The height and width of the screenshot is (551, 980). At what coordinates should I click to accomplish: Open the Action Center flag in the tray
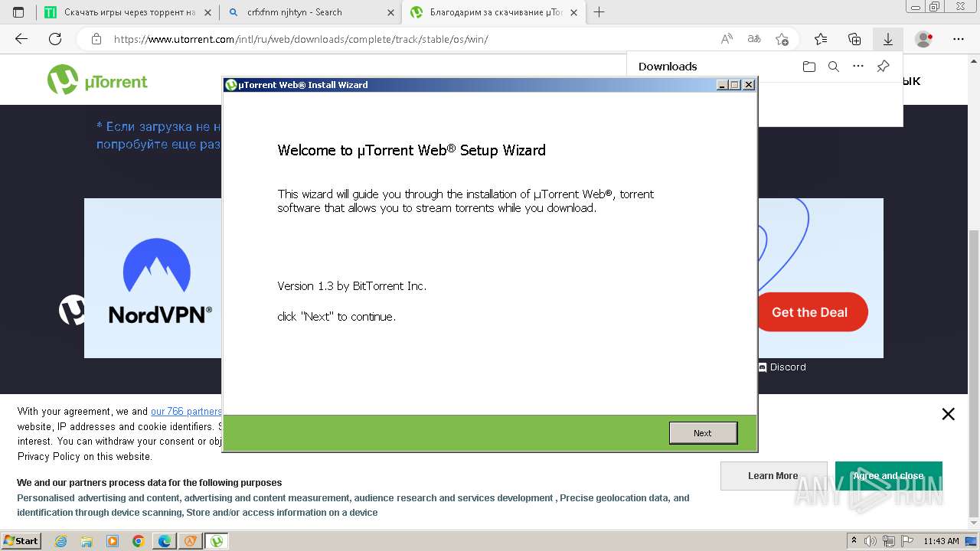[x=906, y=541]
